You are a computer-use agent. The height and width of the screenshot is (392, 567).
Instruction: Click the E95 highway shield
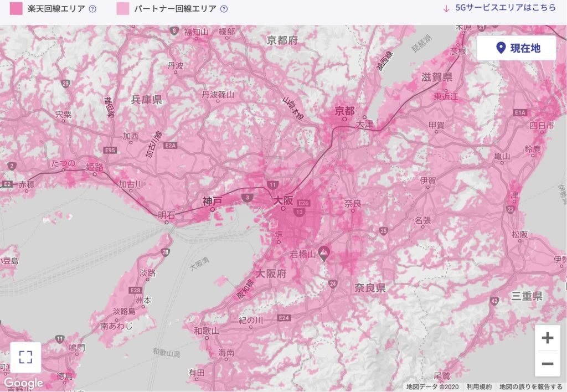(x=110, y=149)
